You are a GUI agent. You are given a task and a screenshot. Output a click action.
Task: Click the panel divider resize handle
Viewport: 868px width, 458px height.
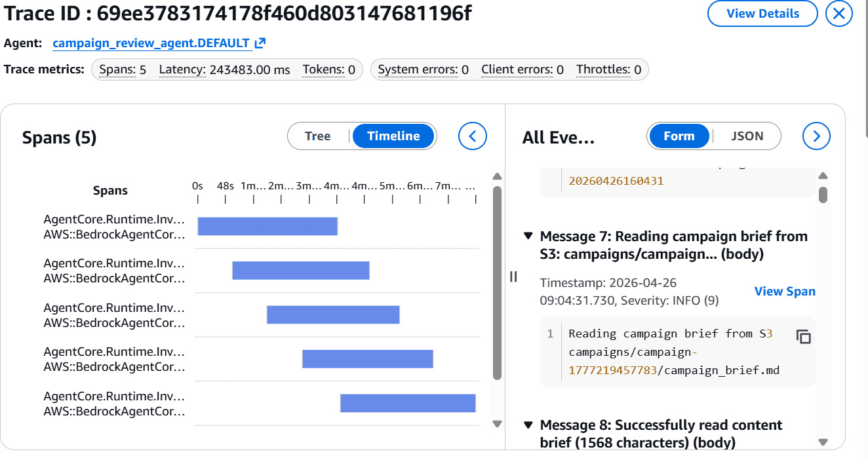(x=513, y=277)
